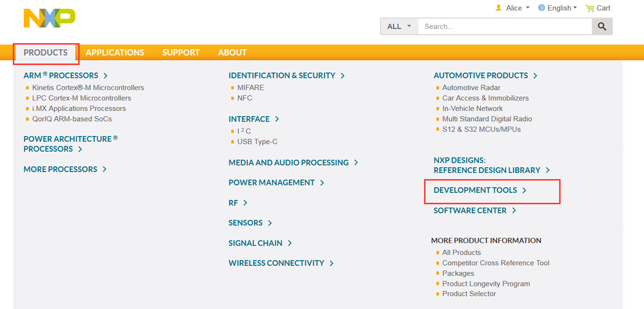Open the Interface category
644x309 pixels.
pos(249,119)
